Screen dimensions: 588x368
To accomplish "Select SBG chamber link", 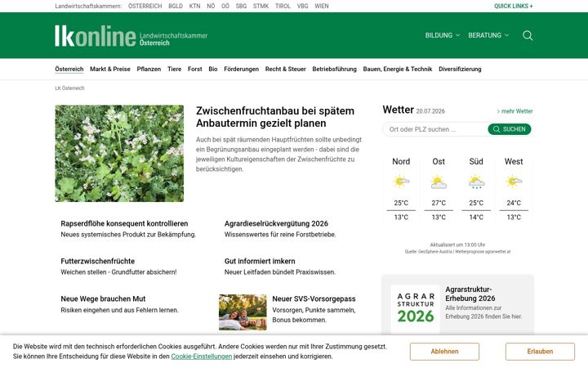I will pyautogui.click(x=241, y=6).
